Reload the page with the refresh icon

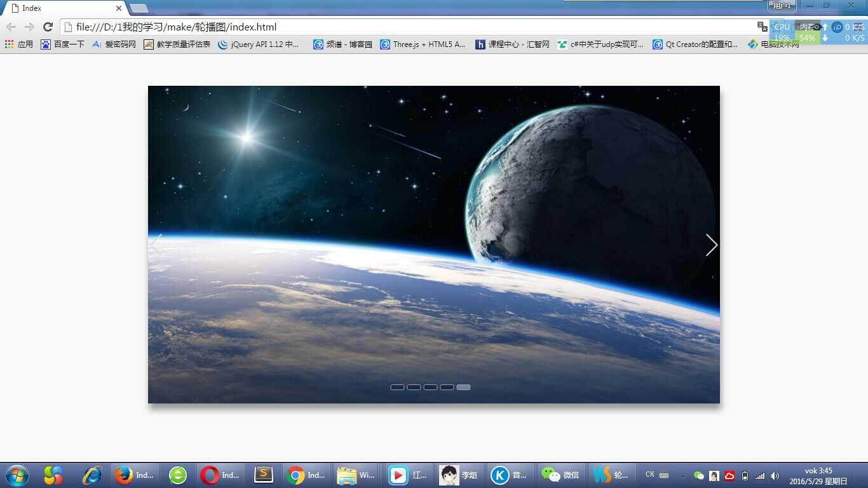click(x=48, y=27)
